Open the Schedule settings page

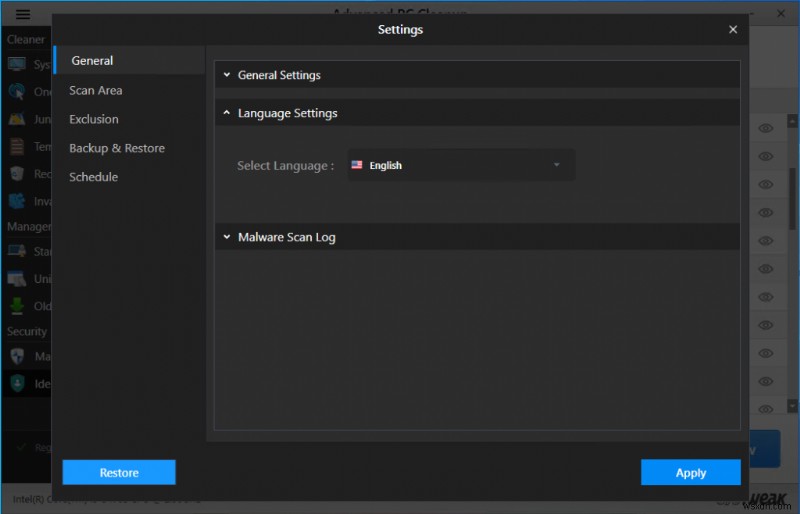click(93, 177)
